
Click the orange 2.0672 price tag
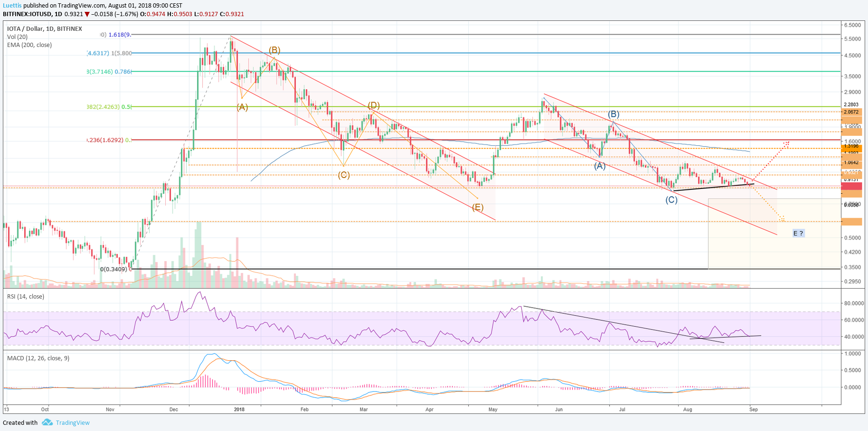(x=851, y=112)
